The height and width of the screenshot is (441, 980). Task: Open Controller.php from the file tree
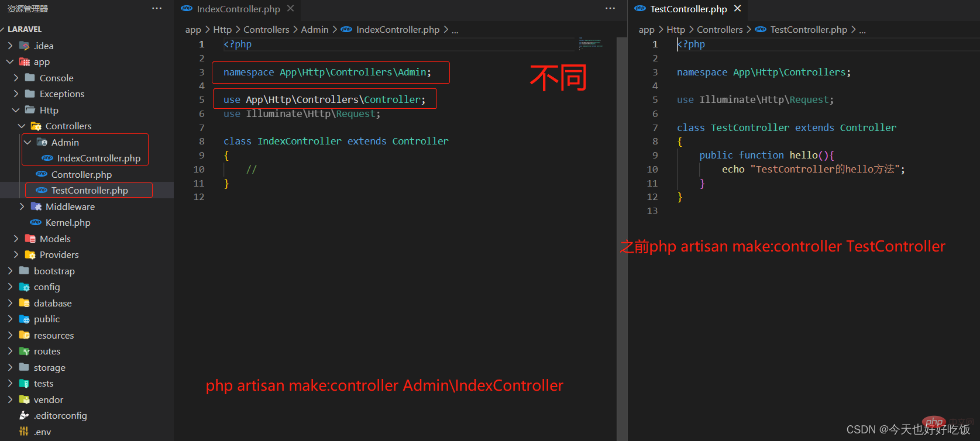tap(81, 174)
